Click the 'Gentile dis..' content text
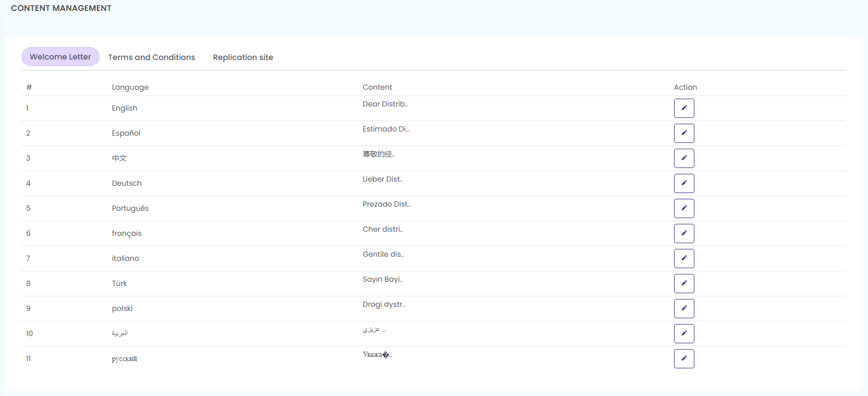Viewport: 868px width, 396px height. 383,254
